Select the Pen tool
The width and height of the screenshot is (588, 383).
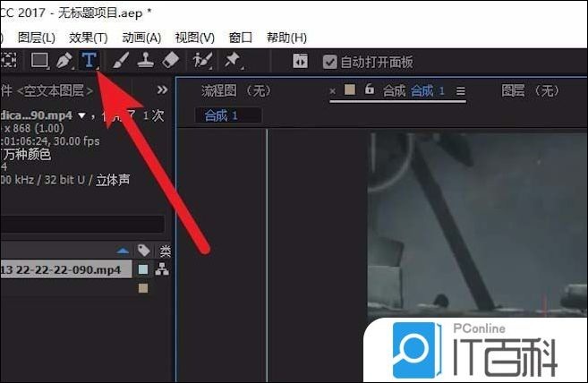point(64,60)
